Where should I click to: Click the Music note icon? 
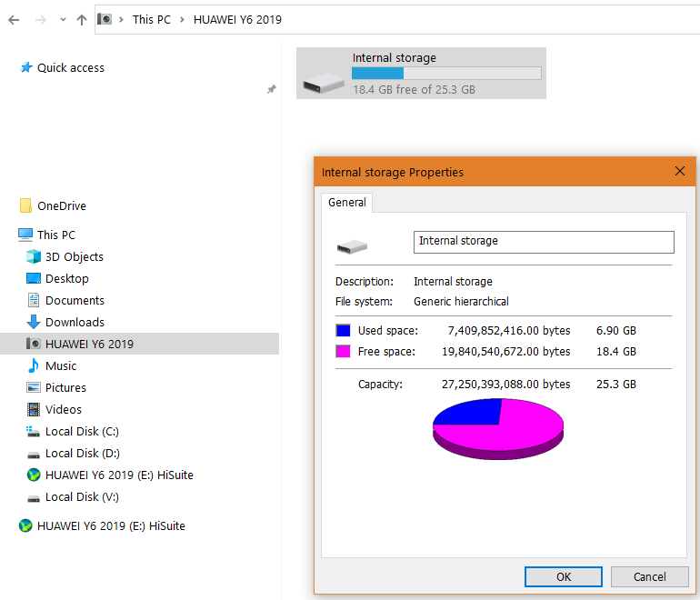point(33,365)
